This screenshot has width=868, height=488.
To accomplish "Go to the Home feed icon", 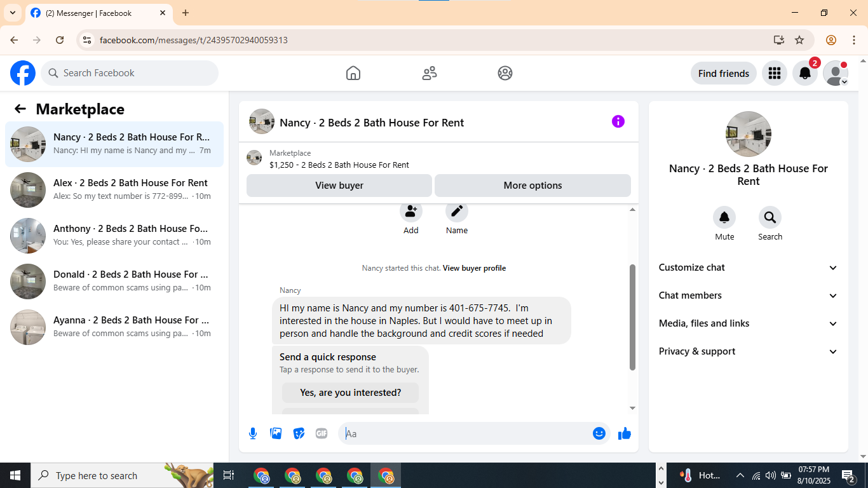I will coord(353,73).
